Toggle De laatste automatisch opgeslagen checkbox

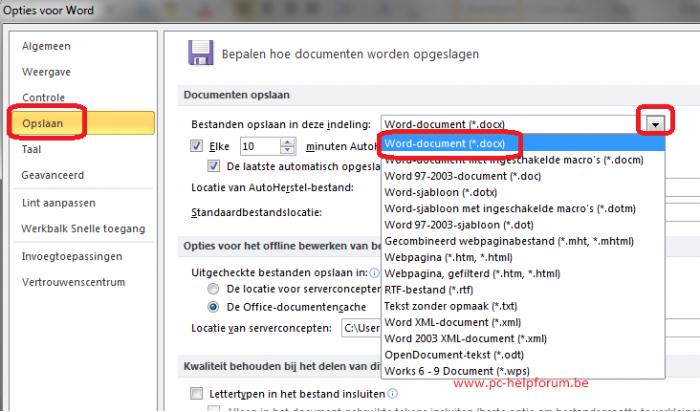point(214,166)
